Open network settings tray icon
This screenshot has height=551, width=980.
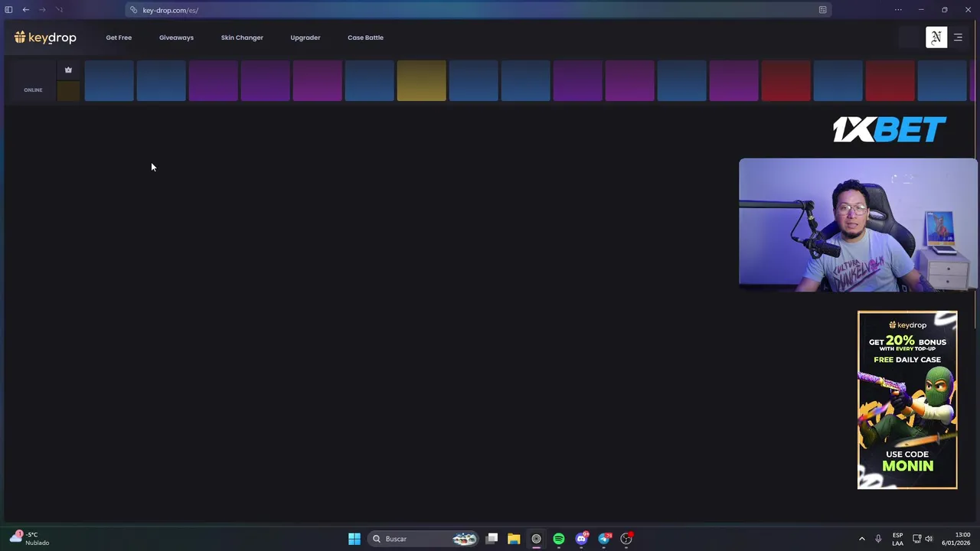[916, 539]
